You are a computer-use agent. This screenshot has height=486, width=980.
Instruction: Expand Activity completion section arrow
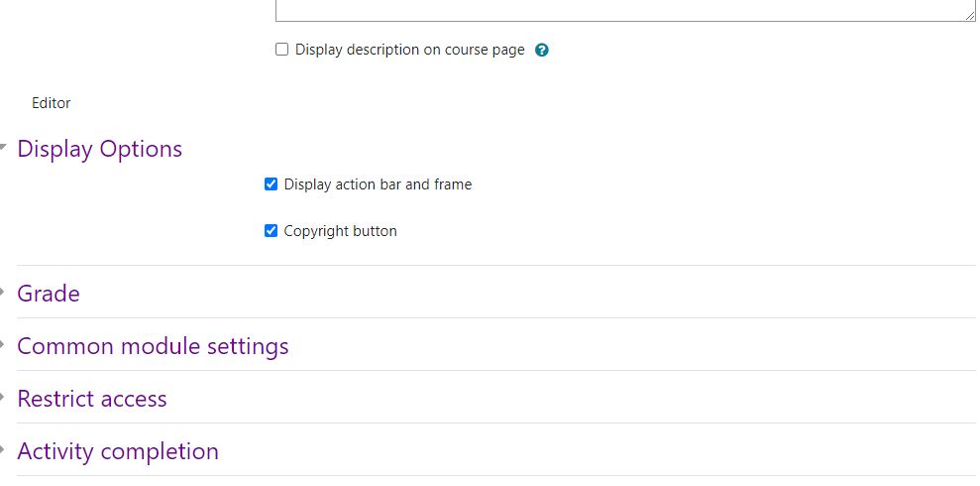click(3, 449)
